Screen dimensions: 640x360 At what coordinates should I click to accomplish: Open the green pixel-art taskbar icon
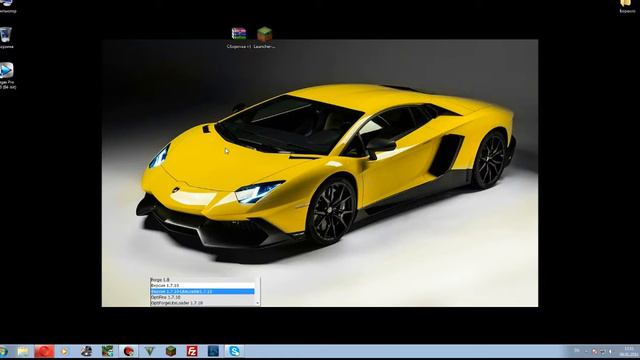[107, 351]
